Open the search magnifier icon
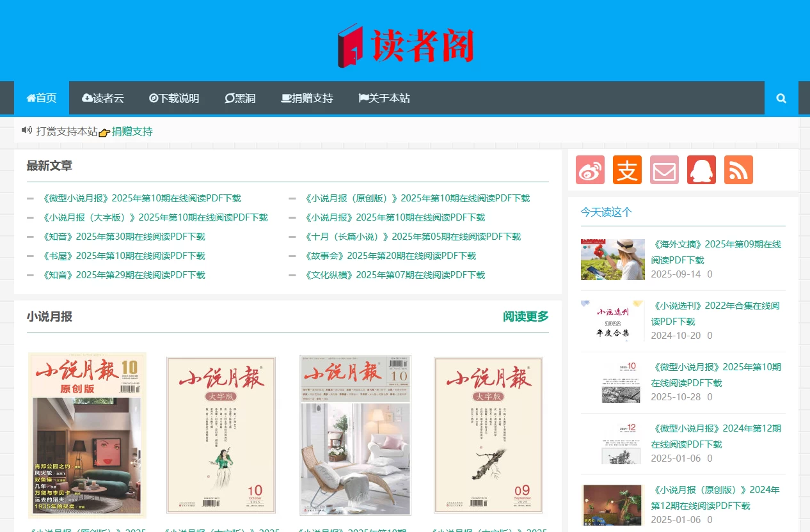The image size is (810, 532). pos(781,98)
